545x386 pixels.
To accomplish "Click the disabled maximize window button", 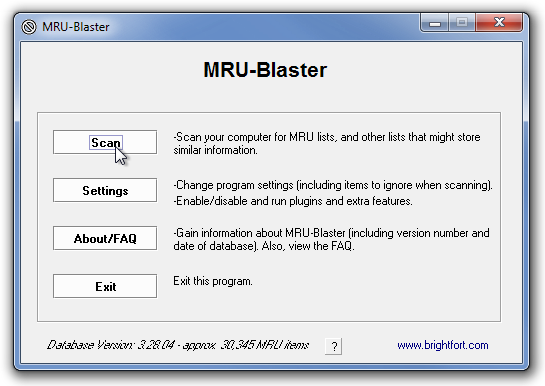I will (462, 23).
